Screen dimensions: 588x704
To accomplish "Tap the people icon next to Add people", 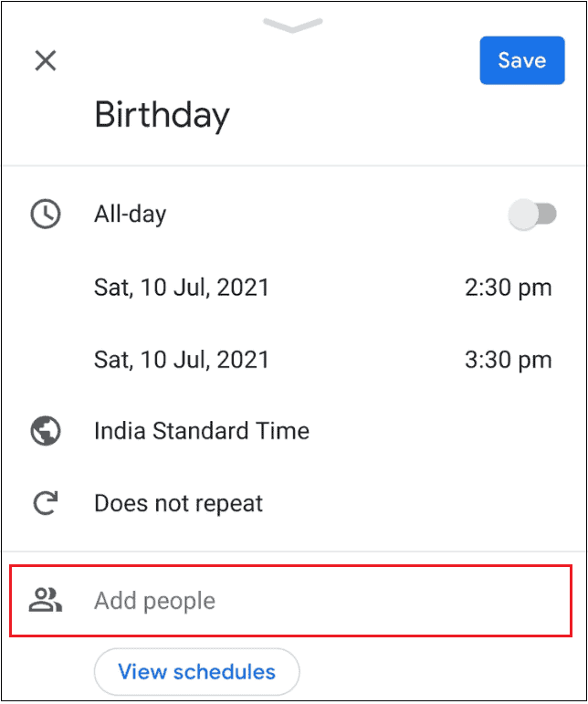I will [x=46, y=600].
